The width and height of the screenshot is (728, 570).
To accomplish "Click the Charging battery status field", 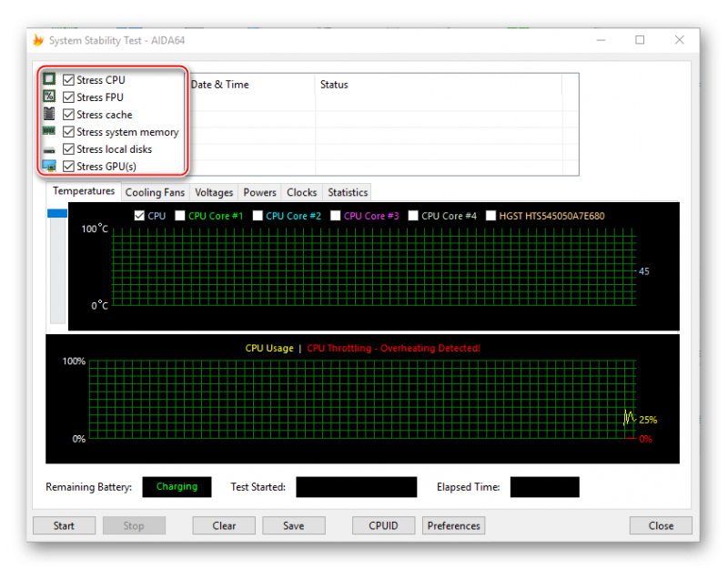I will point(177,487).
